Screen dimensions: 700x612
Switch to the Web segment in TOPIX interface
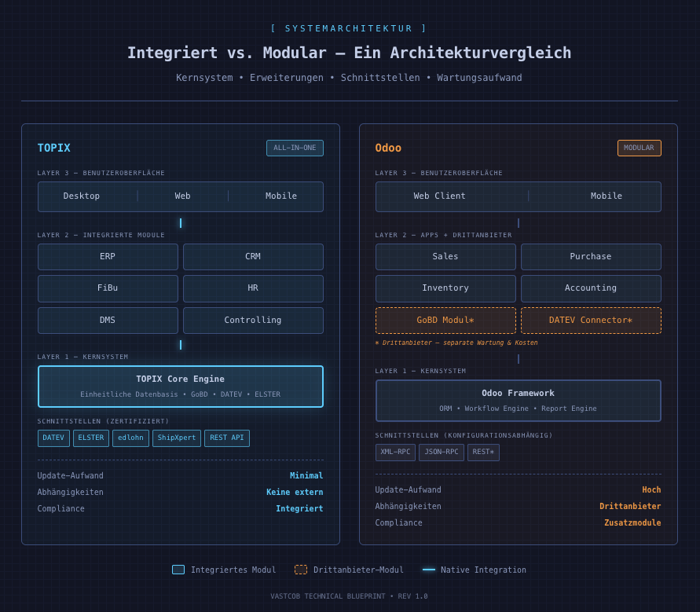click(x=181, y=196)
